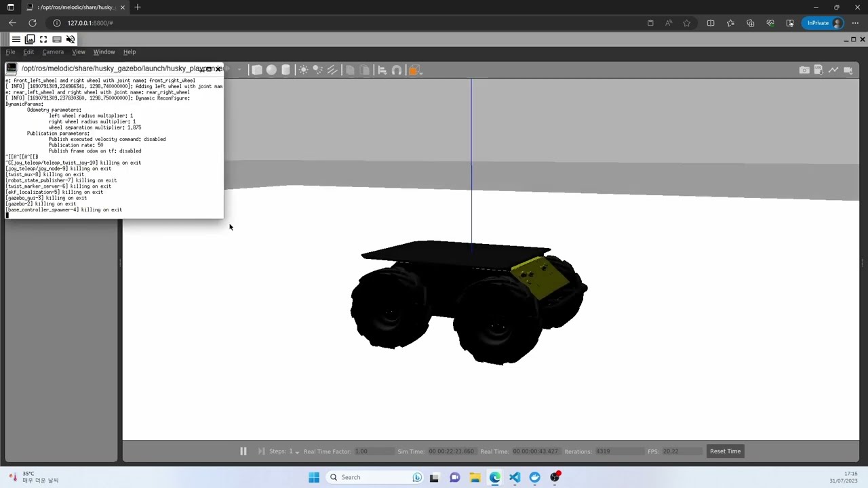This screenshot has height=488, width=868.
Task: Add a directional light in Gazebo
Action: 332,70
